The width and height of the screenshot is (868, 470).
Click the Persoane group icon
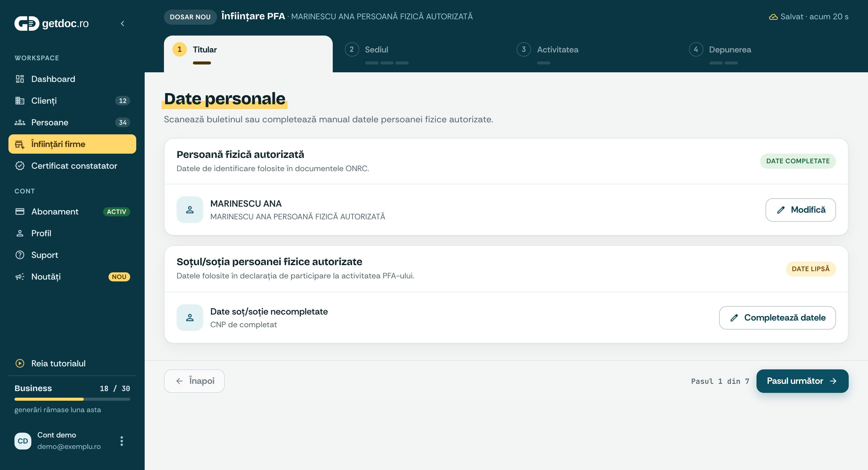(x=20, y=122)
